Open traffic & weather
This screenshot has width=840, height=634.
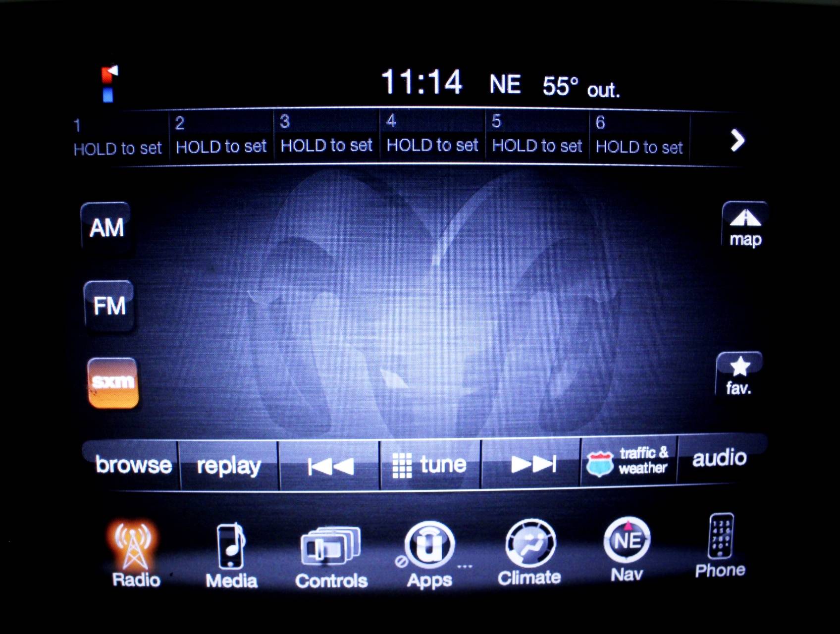(628, 462)
